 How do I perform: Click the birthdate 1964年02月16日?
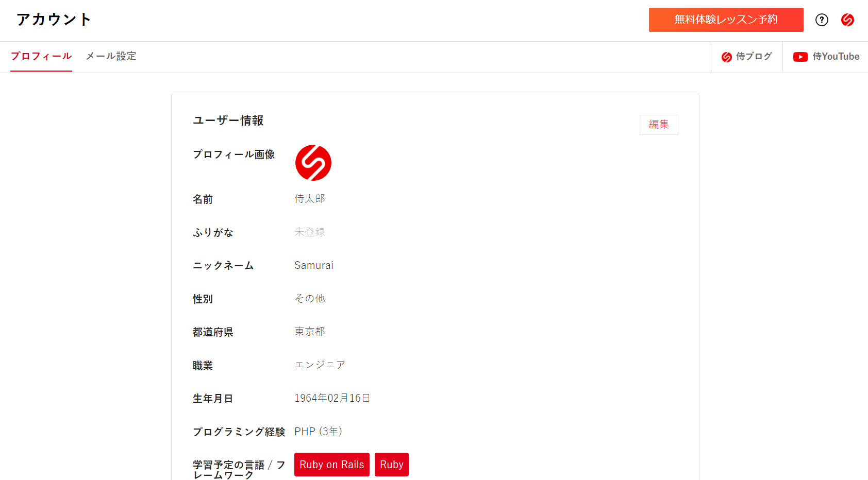coord(332,398)
